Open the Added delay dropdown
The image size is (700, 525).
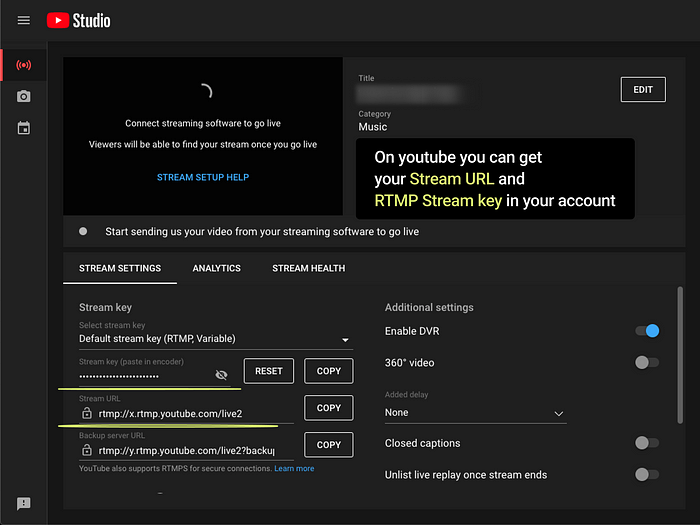tap(475, 413)
